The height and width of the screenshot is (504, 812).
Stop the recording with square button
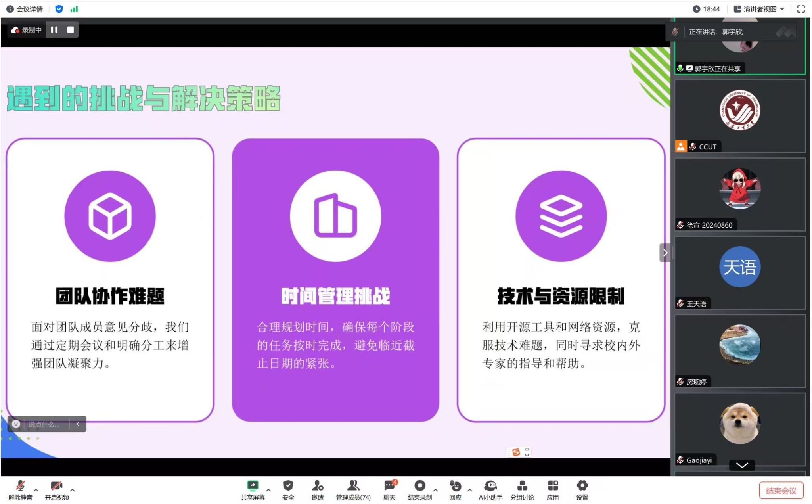pos(71,30)
